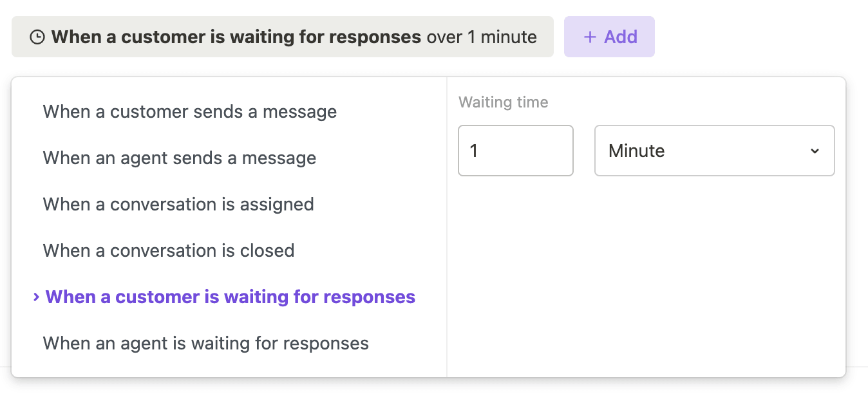Pick "When a conversation is assigned" trigger

178,205
